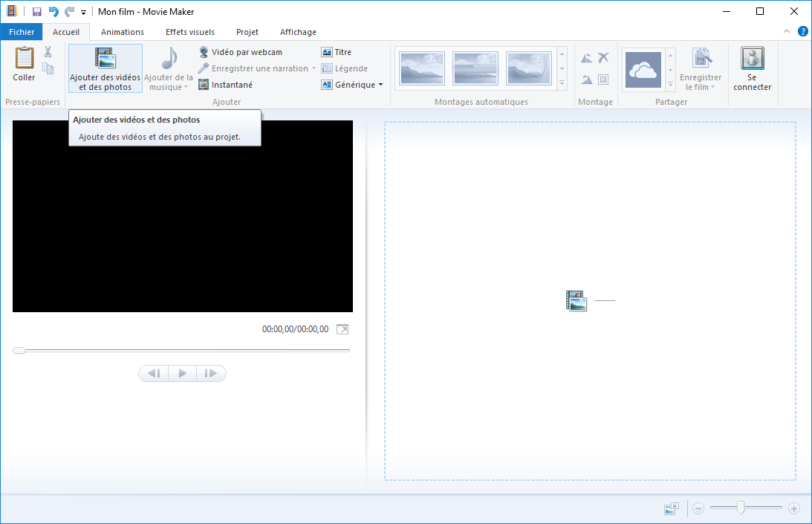Take an Instantané snapshot
Image resolution: width=812 pixels, height=524 pixels.
(x=226, y=85)
